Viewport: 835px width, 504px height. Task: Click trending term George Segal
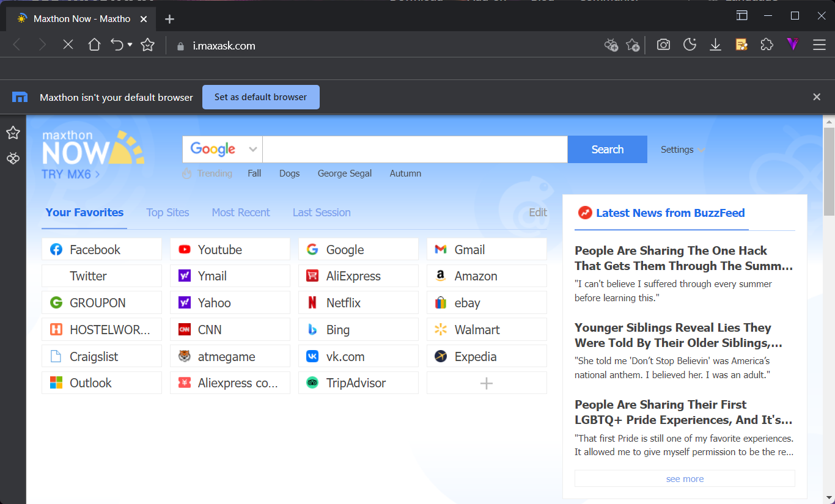pyautogui.click(x=345, y=173)
